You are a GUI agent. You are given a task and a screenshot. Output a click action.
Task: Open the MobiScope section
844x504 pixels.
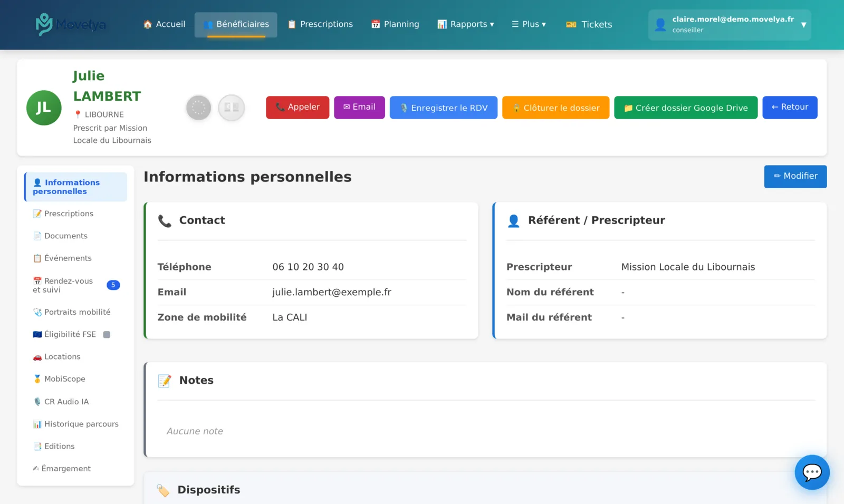75,379
